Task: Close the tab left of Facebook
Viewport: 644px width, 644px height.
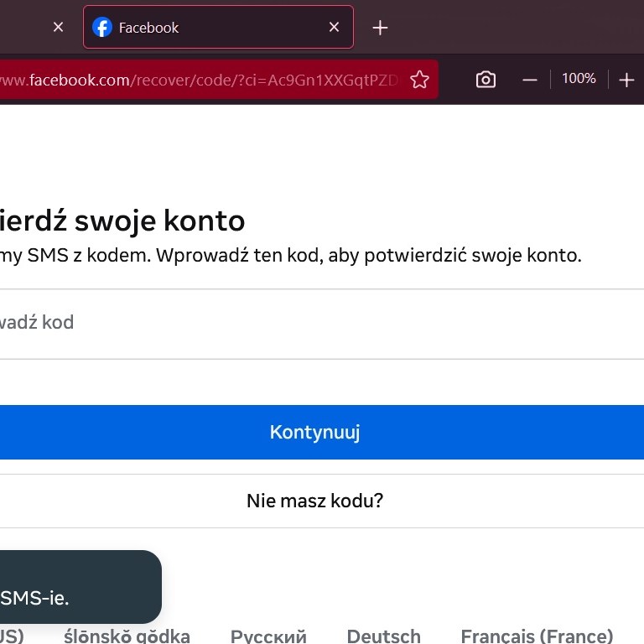Action: [x=58, y=28]
